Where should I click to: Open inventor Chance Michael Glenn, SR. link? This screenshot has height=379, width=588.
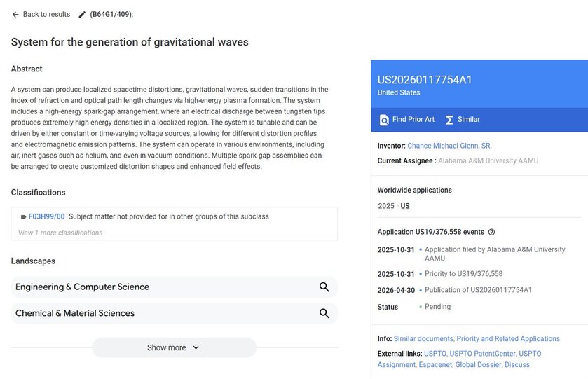tap(449, 146)
